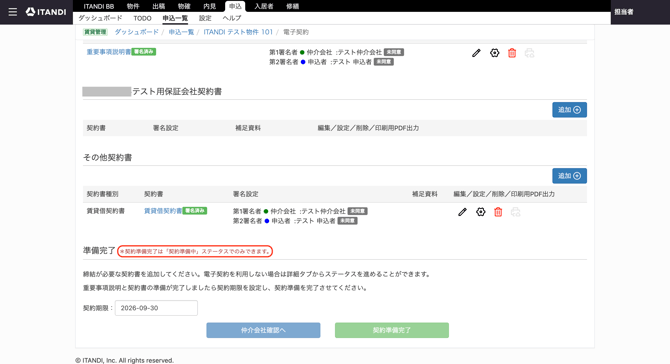
Task: Edit the 賃貸借契約書 with the pencil icon
Action: 462,212
